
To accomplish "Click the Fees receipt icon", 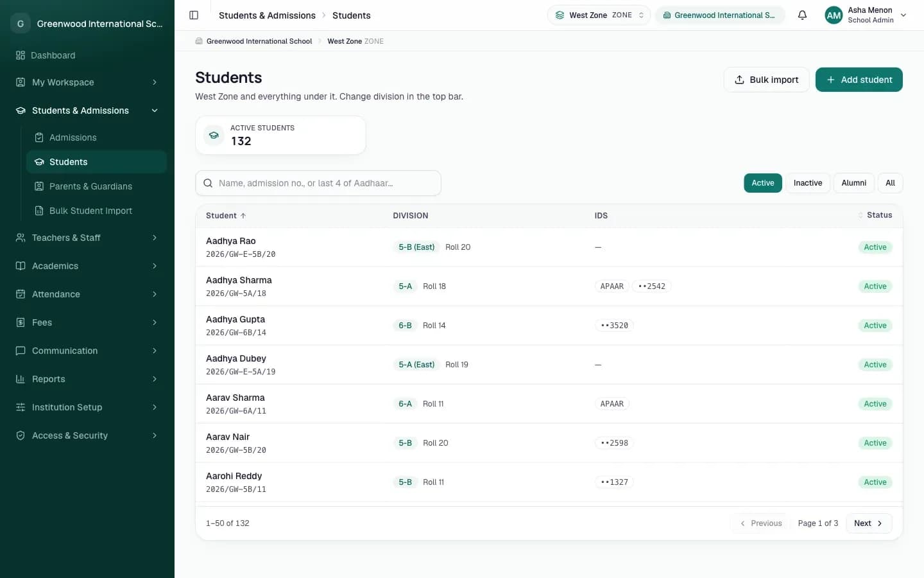I will point(21,322).
